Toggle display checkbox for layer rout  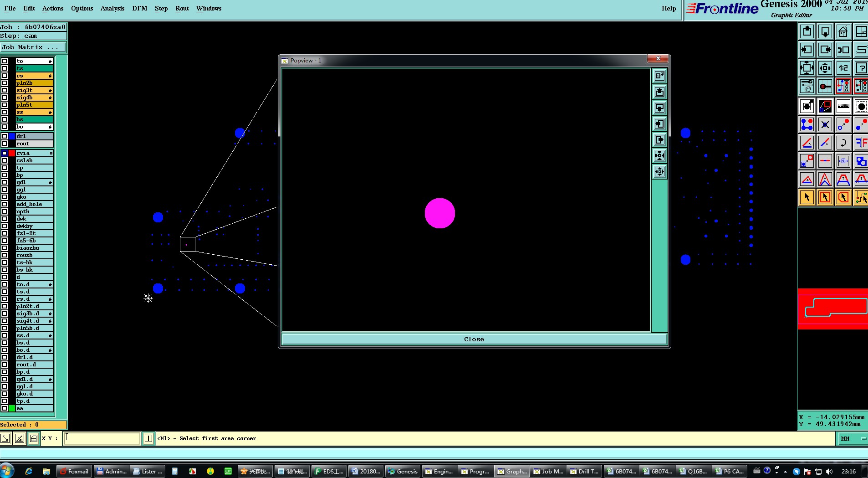coord(5,144)
